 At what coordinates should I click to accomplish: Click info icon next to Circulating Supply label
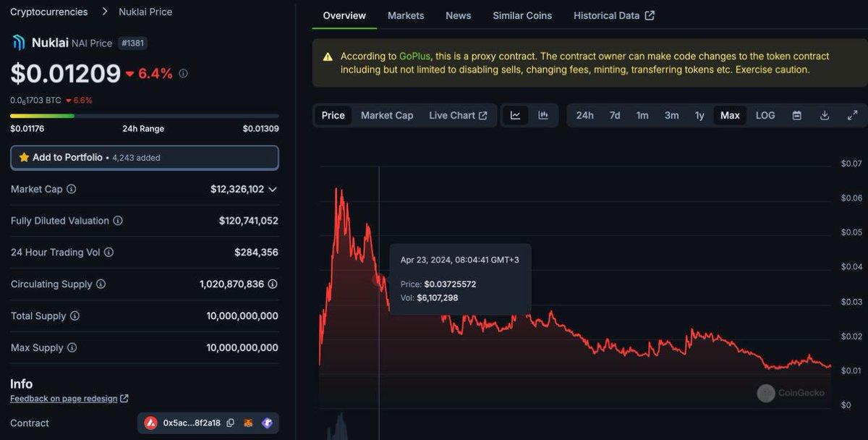click(x=101, y=284)
